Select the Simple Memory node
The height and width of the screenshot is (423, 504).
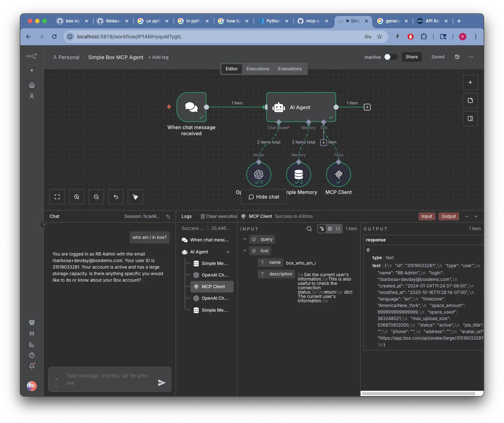299,175
